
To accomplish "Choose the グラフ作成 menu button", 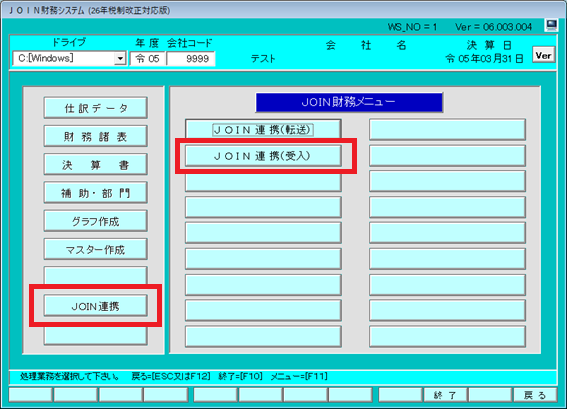I will point(95,221).
